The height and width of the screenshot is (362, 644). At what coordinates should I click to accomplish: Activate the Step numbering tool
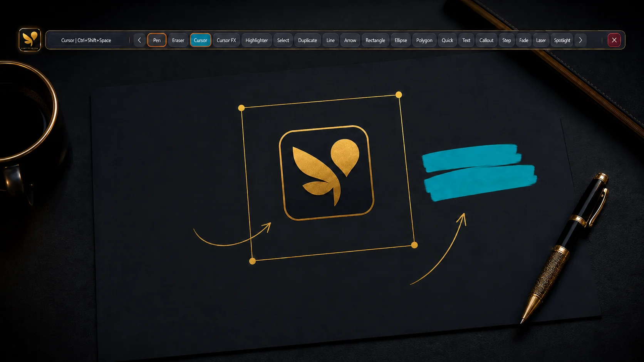(506, 40)
